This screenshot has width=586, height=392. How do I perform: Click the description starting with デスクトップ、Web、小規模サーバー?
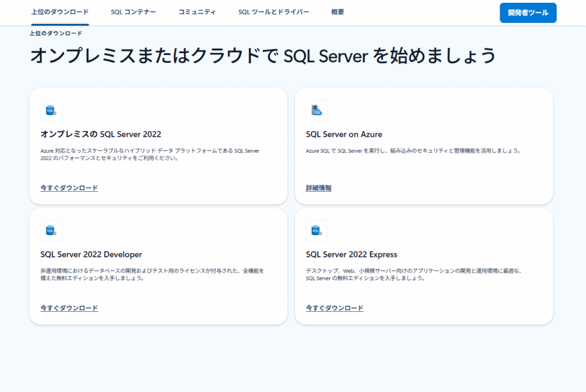pyautogui.click(x=414, y=274)
